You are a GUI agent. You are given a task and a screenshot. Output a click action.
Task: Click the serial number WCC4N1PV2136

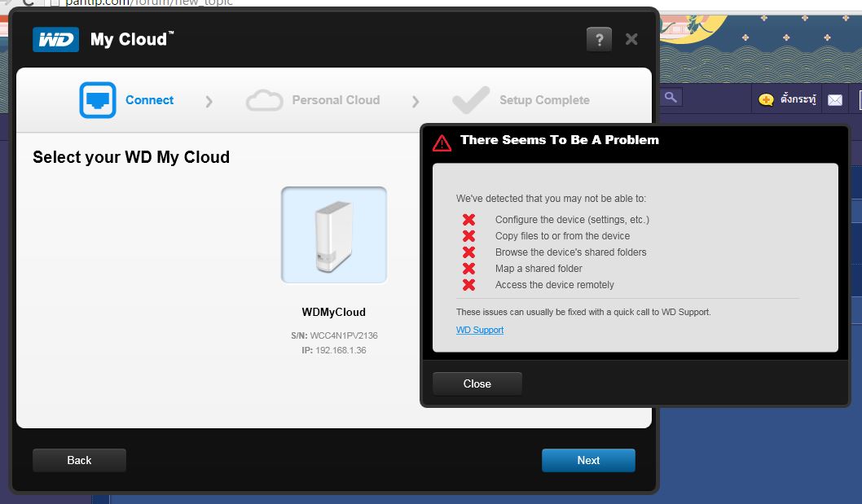(x=344, y=335)
